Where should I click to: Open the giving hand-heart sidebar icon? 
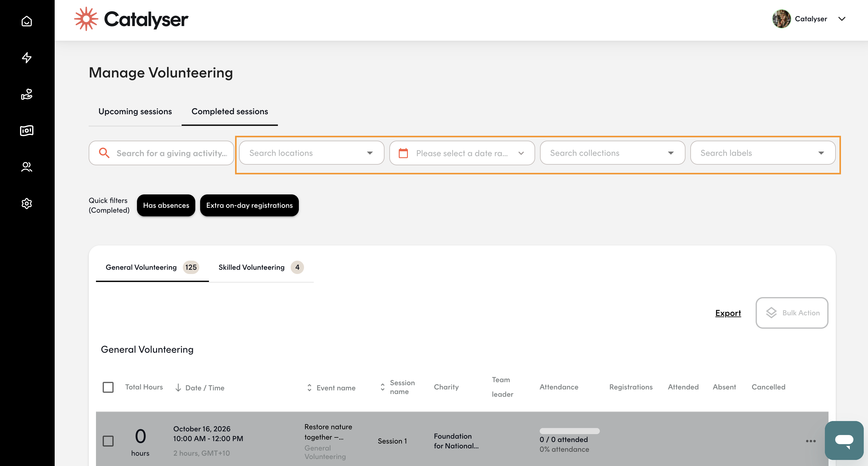(x=27, y=94)
